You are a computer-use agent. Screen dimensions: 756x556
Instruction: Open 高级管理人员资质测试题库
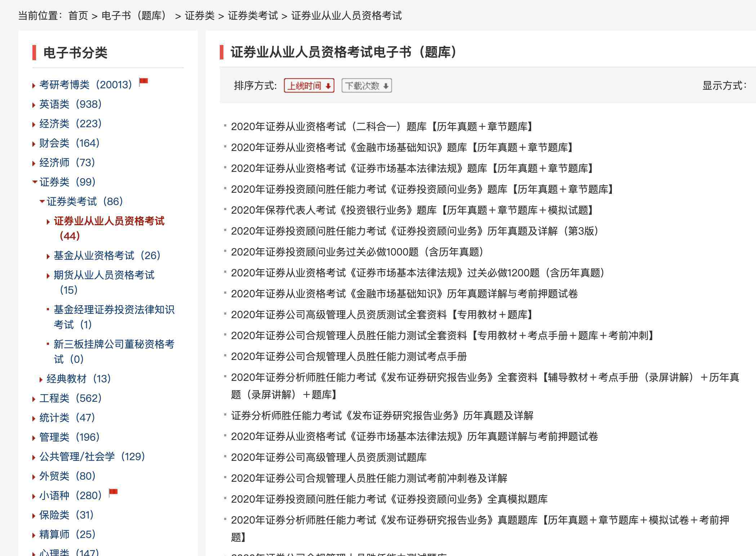(329, 457)
